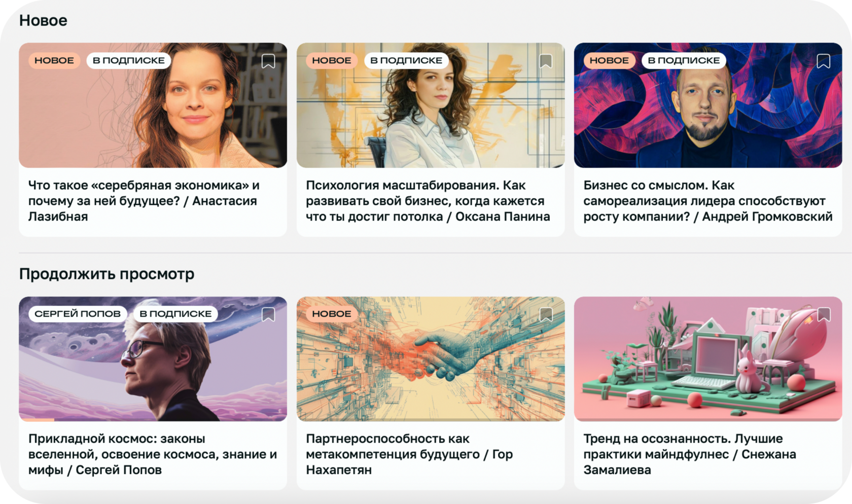
Task: Bookmark the Психология масштабирования card
Action: pos(546,61)
